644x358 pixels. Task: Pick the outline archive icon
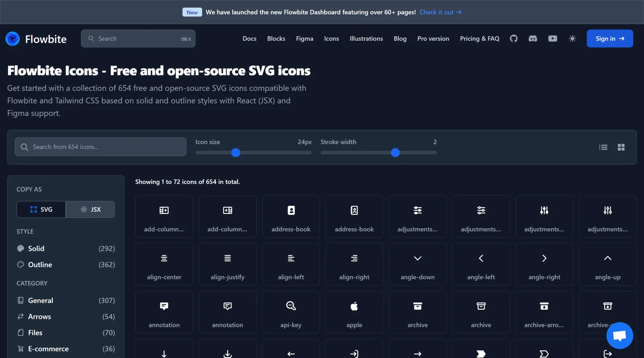tap(481, 312)
